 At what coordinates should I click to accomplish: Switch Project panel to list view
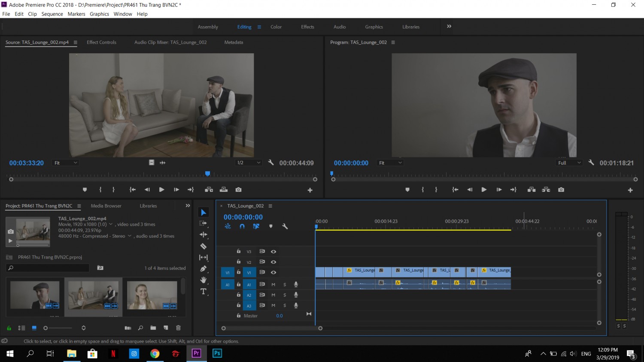[x=21, y=328]
